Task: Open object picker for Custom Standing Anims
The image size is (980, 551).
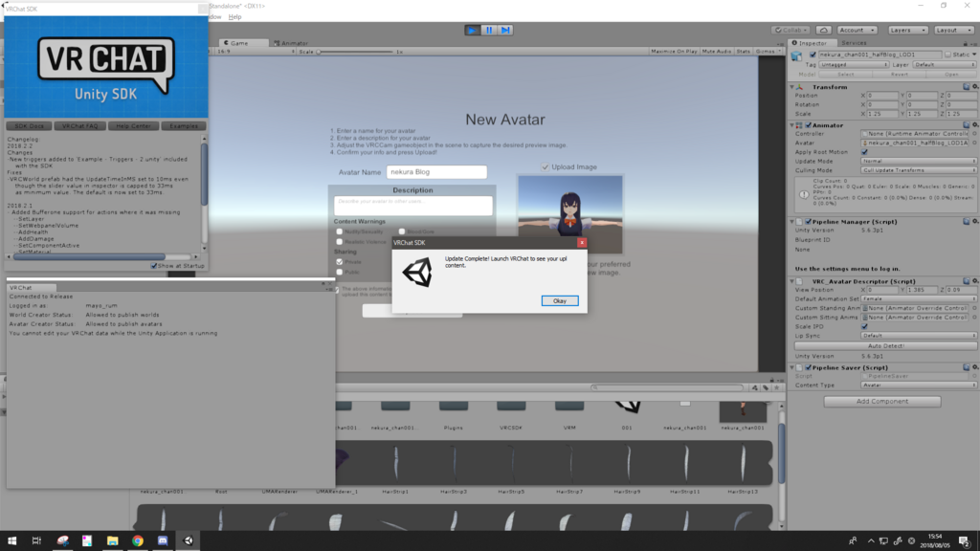Action: [975, 308]
